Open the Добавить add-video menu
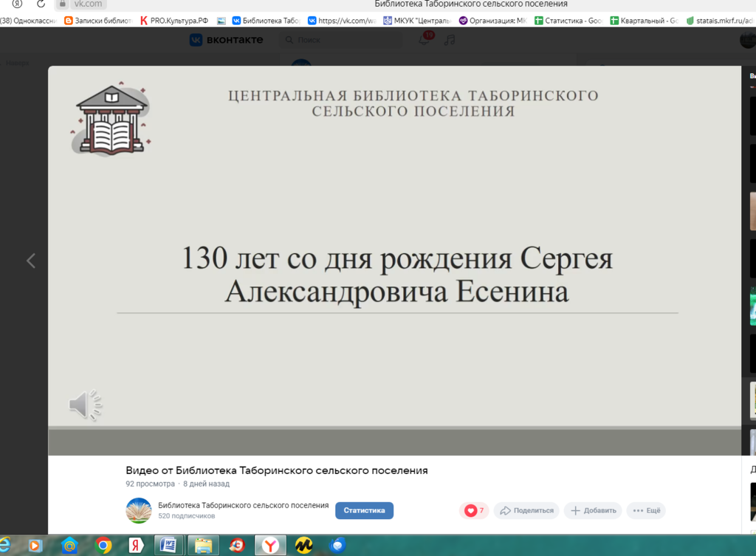This screenshot has height=556, width=756. [x=593, y=510]
